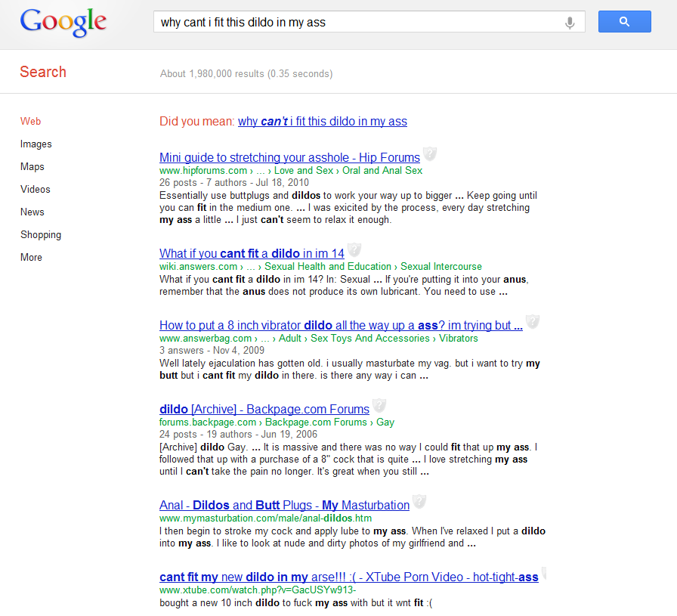The width and height of the screenshot is (677, 616).
Task: Click the 24 posts - 19 authors line
Action: (238, 434)
